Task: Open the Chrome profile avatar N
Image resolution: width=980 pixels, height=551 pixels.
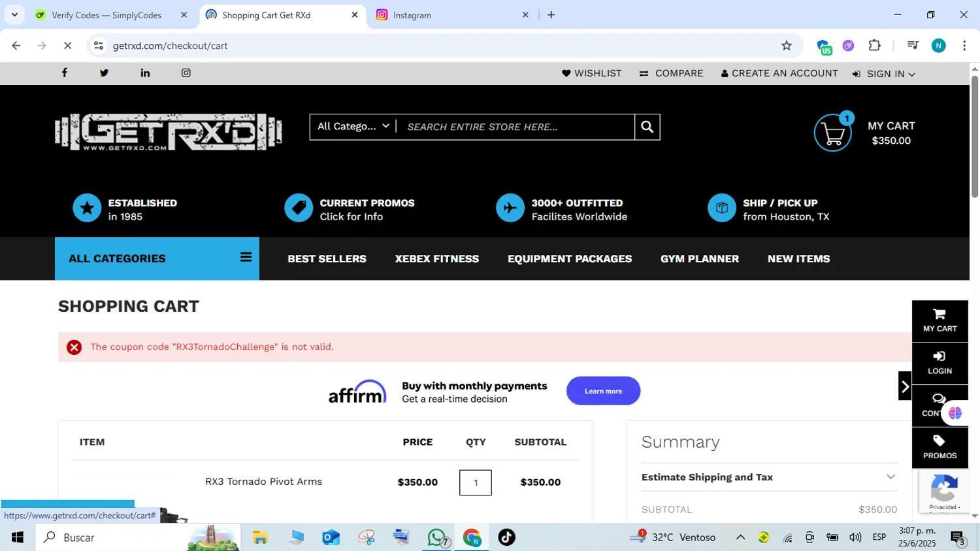Action: (938, 46)
